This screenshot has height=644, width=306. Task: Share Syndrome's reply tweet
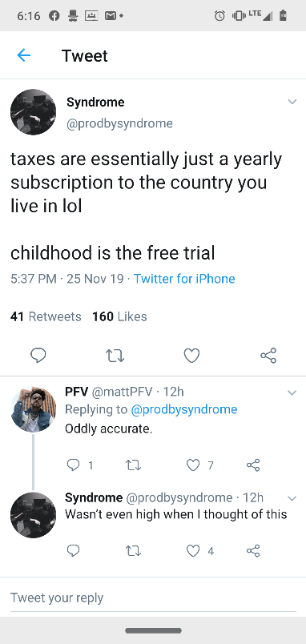(x=253, y=551)
